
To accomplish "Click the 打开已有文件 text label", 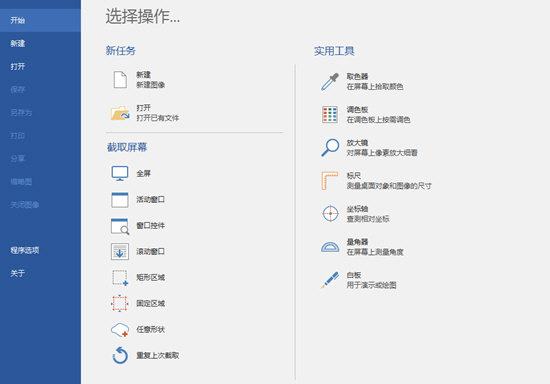I will [x=157, y=118].
